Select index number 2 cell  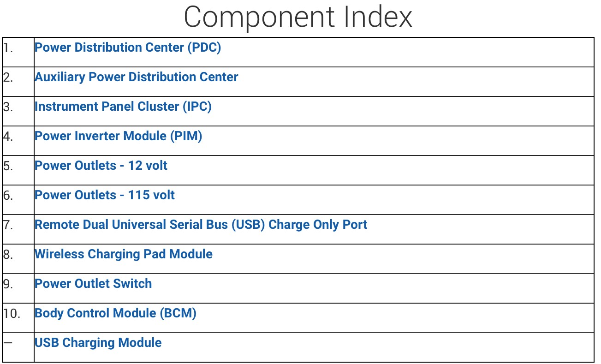point(18,82)
